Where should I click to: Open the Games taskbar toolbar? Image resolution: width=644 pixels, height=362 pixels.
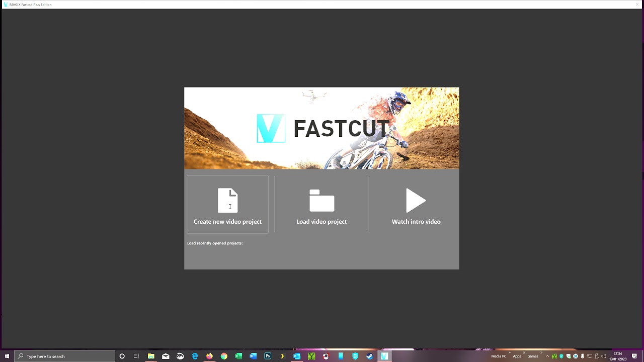[x=533, y=356]
